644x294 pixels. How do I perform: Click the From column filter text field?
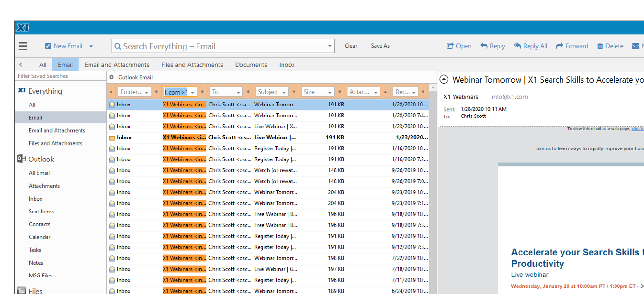click(176, 92)
